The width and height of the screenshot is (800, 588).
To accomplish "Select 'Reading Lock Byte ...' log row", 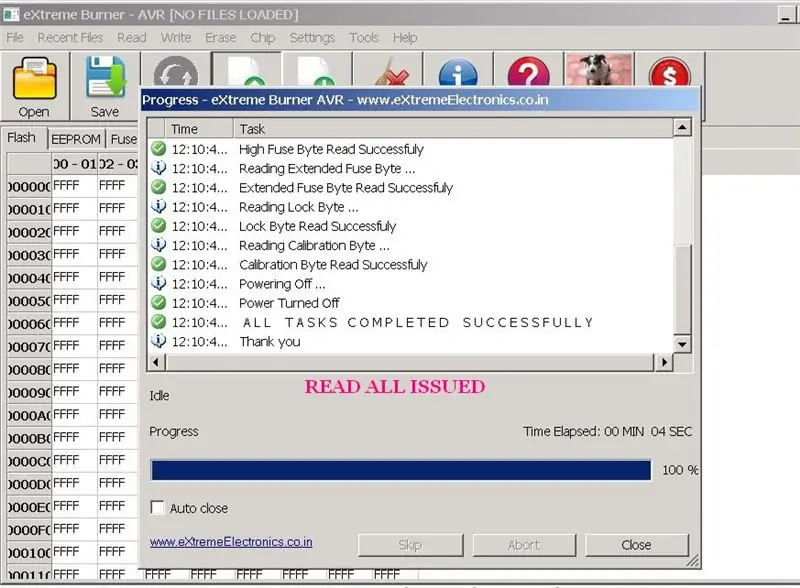I will click(x=411, y=207).
